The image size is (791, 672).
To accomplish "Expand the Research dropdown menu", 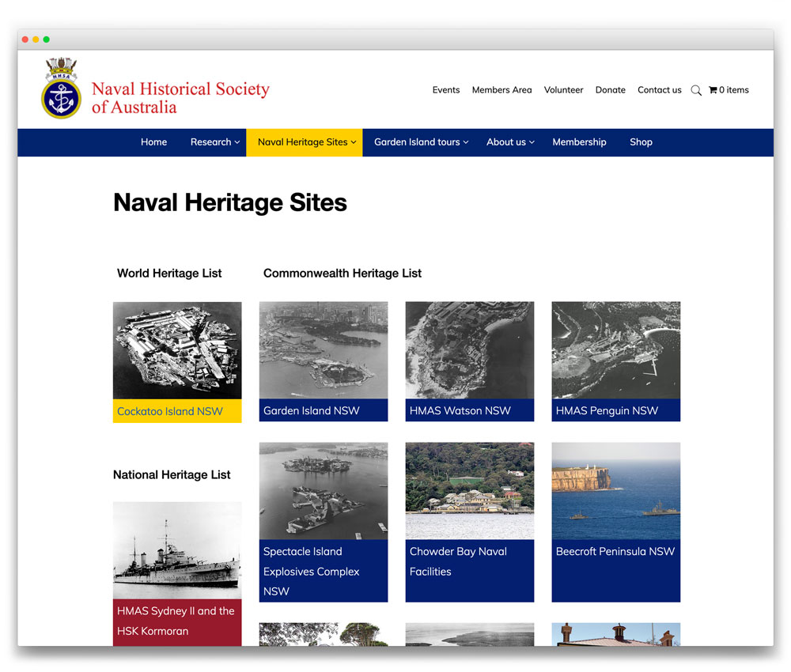I will 214,142.
